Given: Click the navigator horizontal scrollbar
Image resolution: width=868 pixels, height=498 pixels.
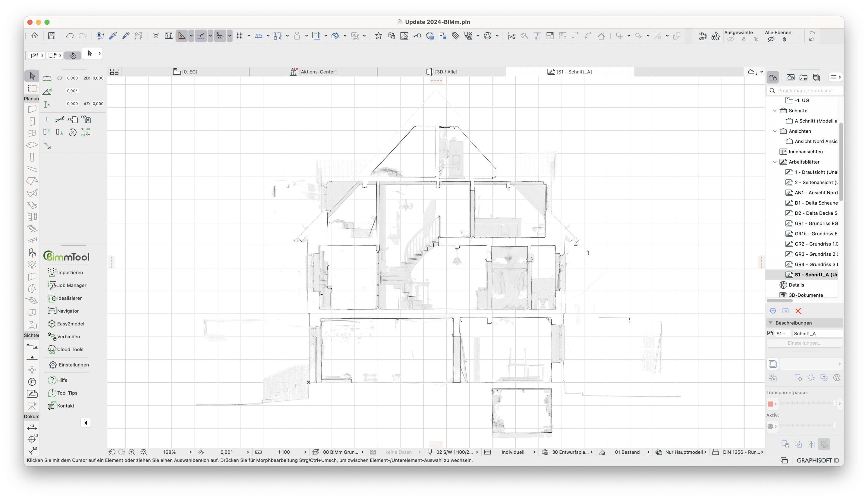Looking at the screenshot, I should click(x=780, y=301).
